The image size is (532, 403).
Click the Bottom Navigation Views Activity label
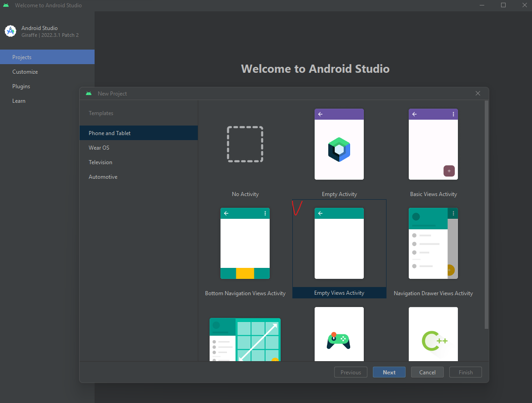(x=245, y=293)
